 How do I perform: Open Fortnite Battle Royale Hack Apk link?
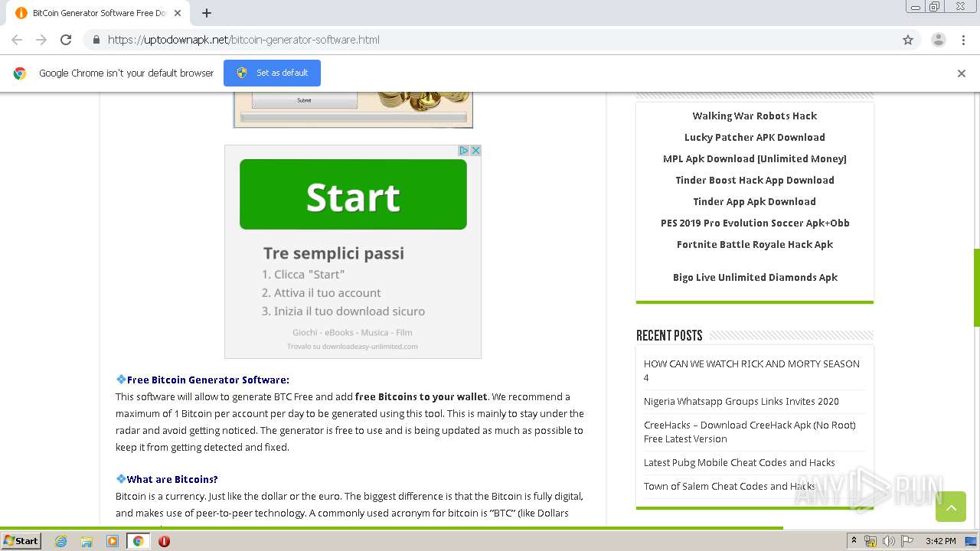[x=754, y=244]
